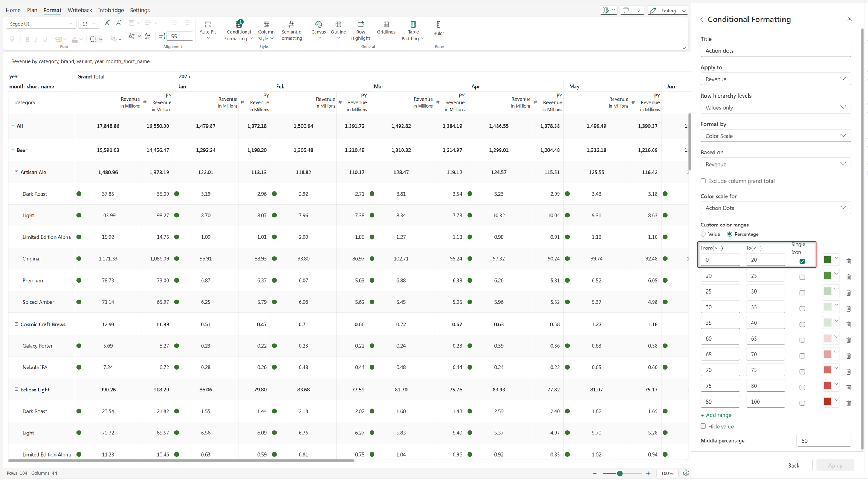Open settings gear in status bar
This screenshot has height=480, width=868.
click(x=686, y=473)
